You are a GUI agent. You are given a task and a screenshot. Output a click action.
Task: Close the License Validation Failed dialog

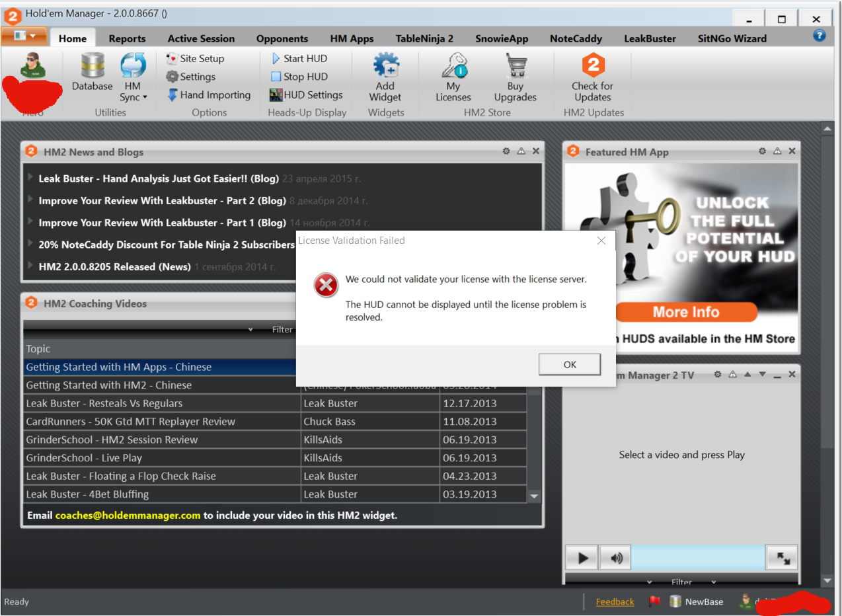pos(601,241)
